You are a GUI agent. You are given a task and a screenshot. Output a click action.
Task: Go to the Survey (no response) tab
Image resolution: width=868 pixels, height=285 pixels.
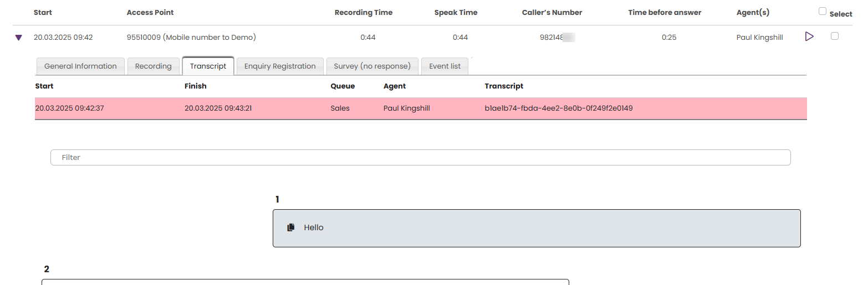click(372, 66)
